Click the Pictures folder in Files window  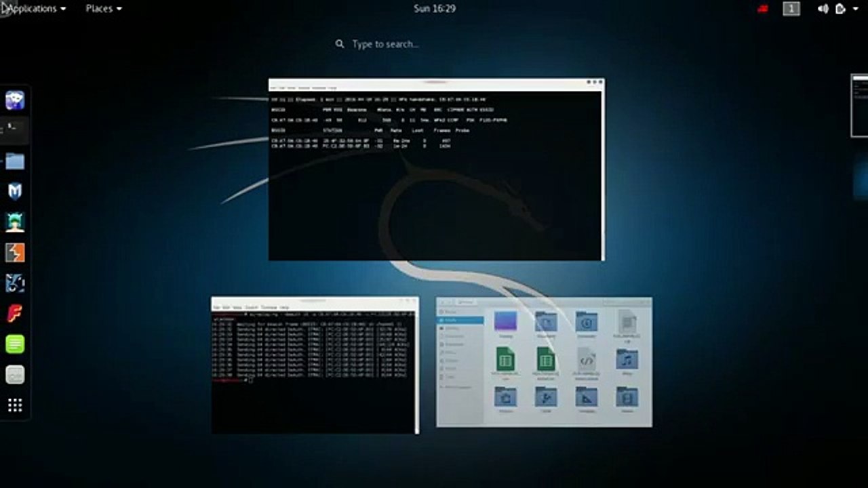coord(505,400)
